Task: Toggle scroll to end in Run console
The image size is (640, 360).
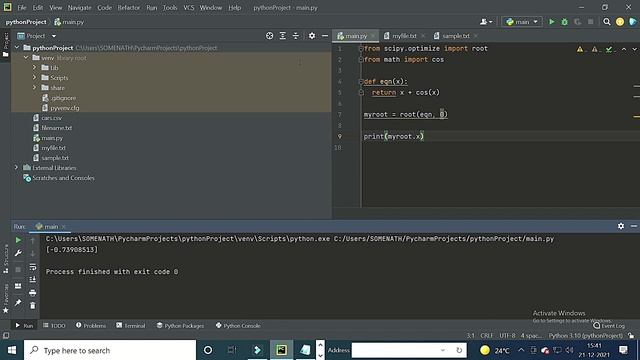Action: point(33,280)
